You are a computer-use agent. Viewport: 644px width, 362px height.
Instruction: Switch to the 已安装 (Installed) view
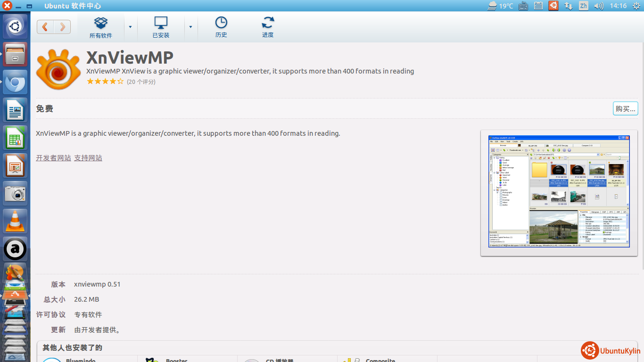pyautogui.click(x=161, y=28)
